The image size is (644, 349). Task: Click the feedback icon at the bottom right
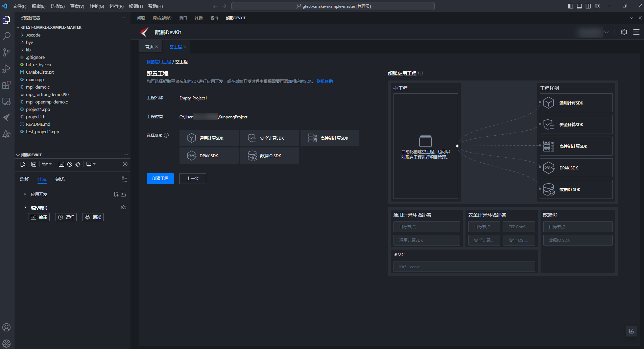(631, 331)
